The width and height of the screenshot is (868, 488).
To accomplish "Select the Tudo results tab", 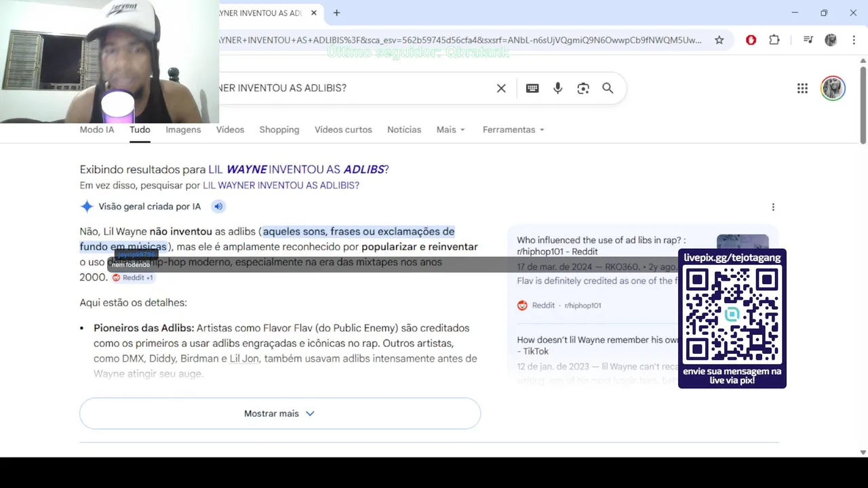I will 140,129.
